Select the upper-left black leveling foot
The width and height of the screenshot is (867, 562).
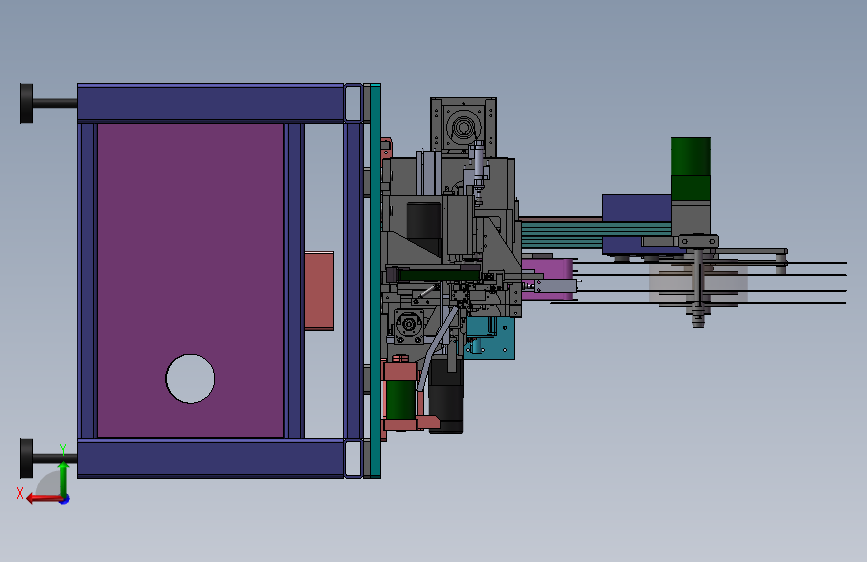27,103
